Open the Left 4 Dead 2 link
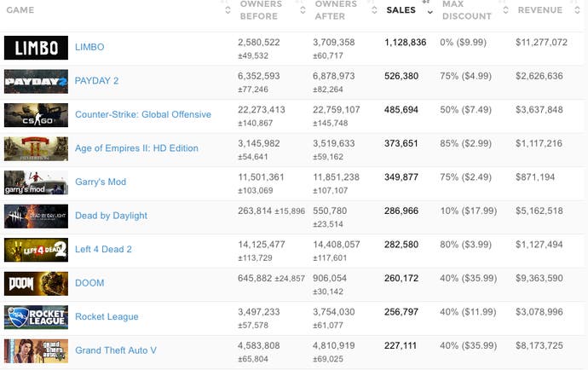This screenshot has height=370, width=588. point(103,249)
